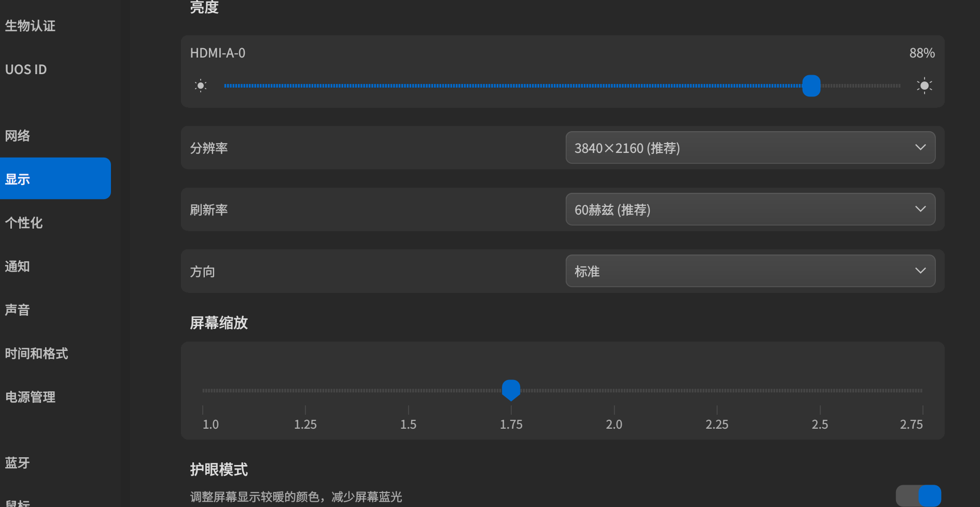
Task: Open 个性化 settings
Action: pos(24,223)
